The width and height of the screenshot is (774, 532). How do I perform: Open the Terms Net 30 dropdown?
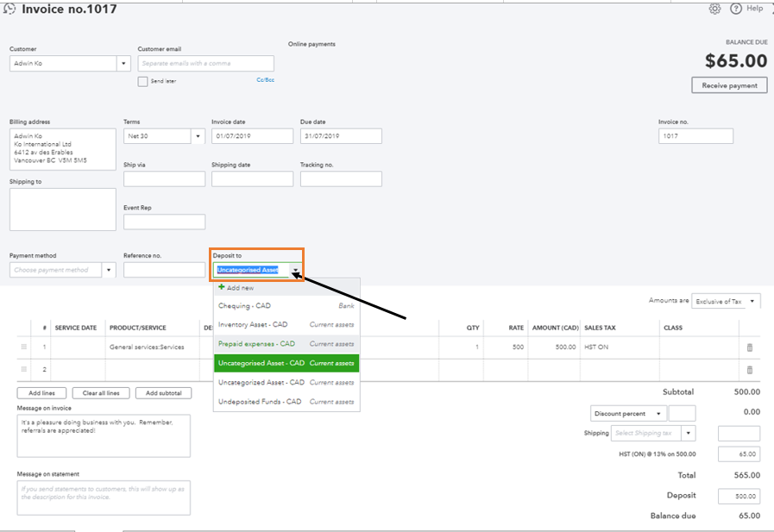(x=198, y=136)
